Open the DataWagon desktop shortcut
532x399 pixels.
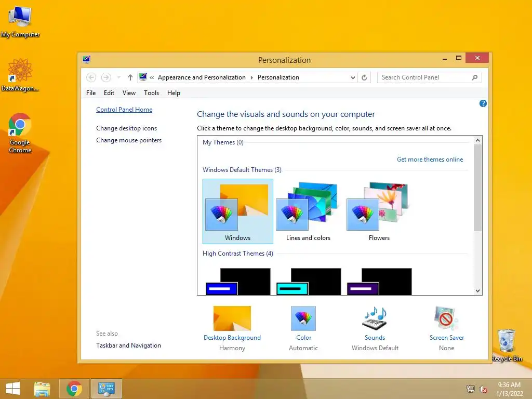20,75
